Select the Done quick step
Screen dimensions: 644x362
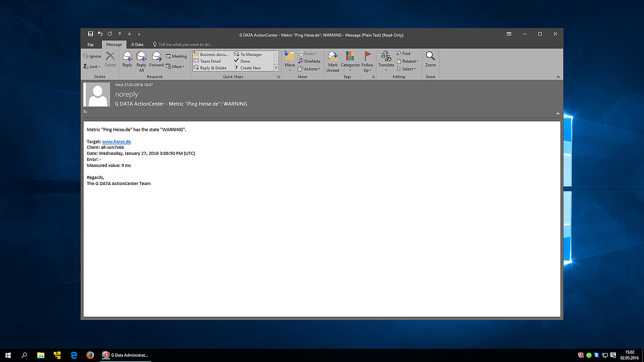(x=245, y=61)
